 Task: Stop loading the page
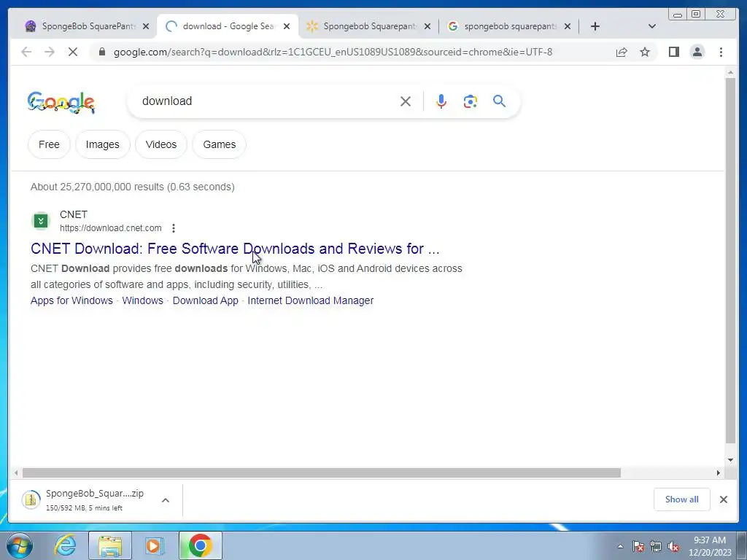point(73,52)
